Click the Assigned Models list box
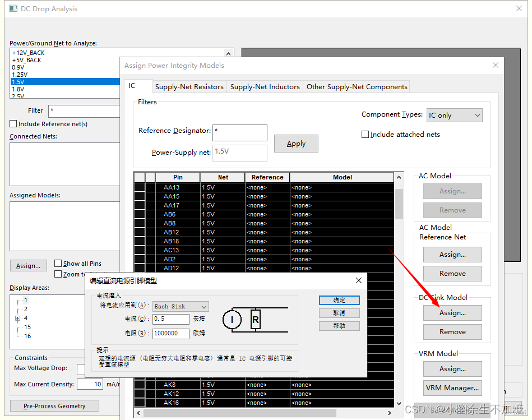Image resolution: width=532 pixels, height=420 pixels. tap(65, 227)
